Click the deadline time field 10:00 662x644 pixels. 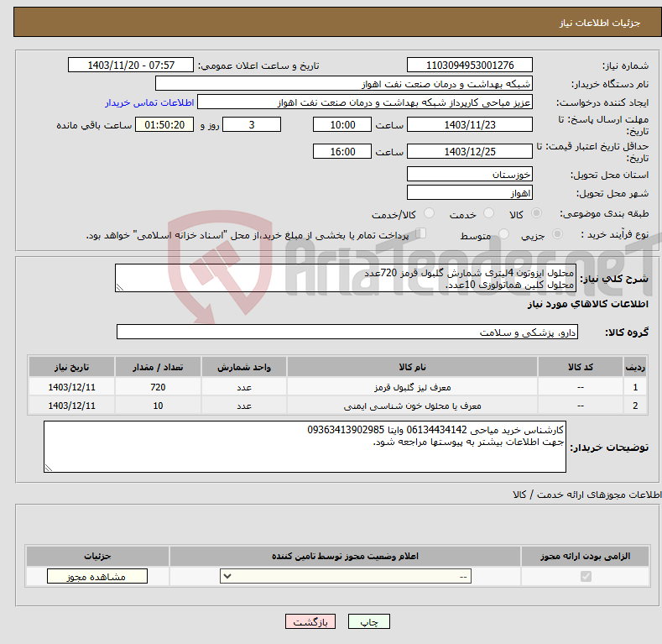coord(342,124)
